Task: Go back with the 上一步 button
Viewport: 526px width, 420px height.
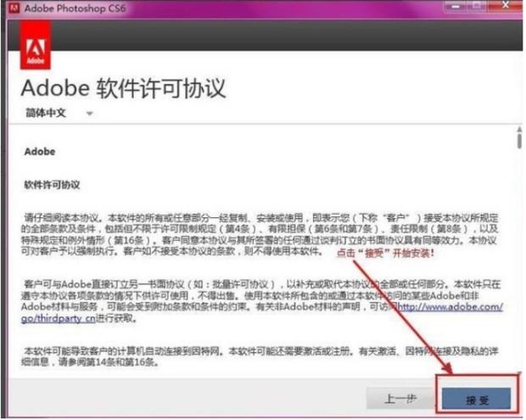Action: [400, 399]
